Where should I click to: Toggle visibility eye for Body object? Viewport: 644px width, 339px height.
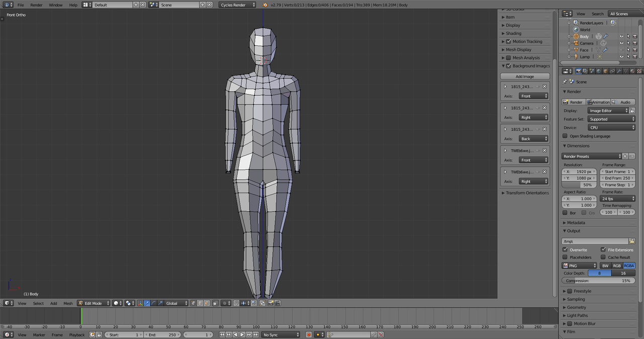(621, 36)
